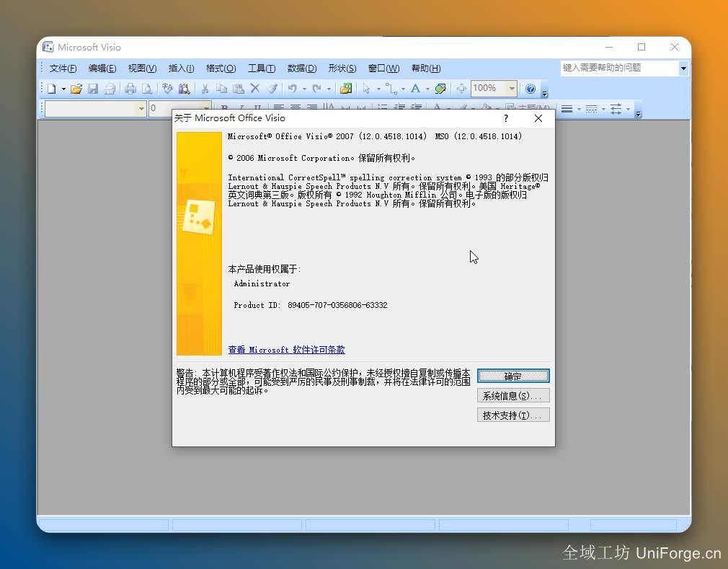Click the Connection Point stamp icon
The image size is (728, 569).
tap(440, 88)
